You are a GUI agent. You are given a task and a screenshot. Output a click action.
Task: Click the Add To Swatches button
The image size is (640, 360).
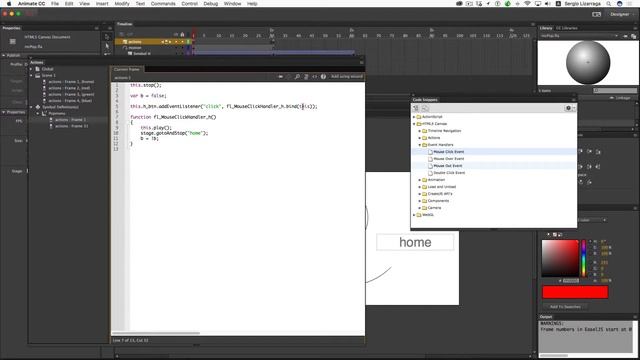pyautogui.click(x=565, y=307)
